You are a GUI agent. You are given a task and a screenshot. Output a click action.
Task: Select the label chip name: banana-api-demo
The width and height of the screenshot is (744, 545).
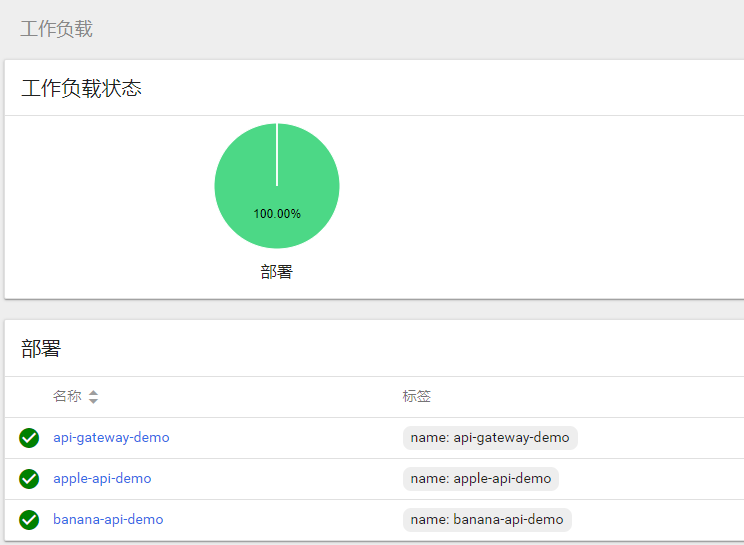[487, 520]
